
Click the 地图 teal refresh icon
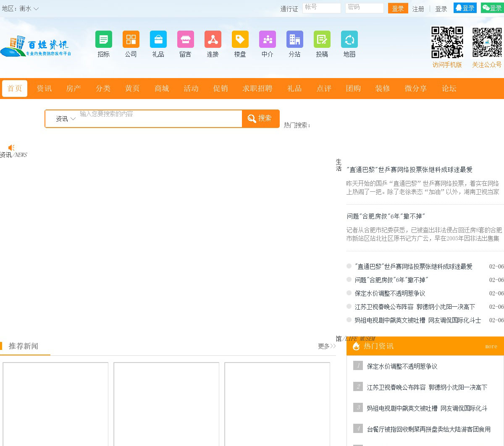(x=349, y=39)
